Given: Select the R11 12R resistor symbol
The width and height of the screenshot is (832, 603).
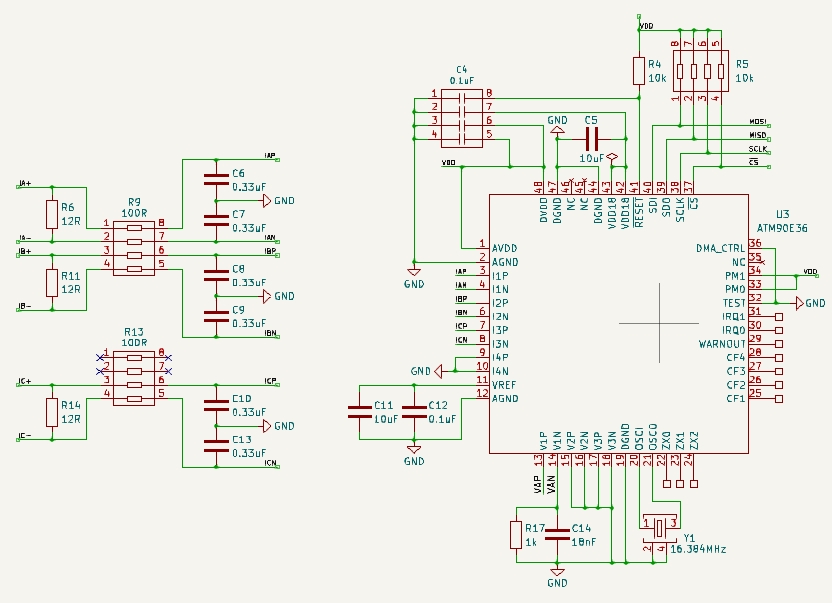Looking at the screenshot, I should (51, 283).
